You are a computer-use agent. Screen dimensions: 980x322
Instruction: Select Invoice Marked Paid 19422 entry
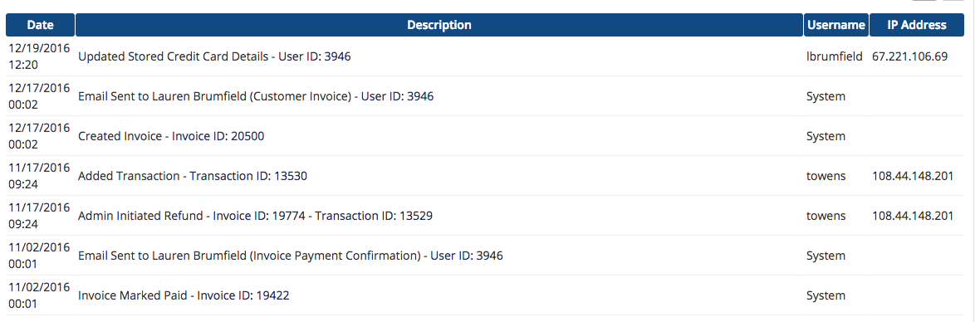pyautogui.click(x=184, y=295)
